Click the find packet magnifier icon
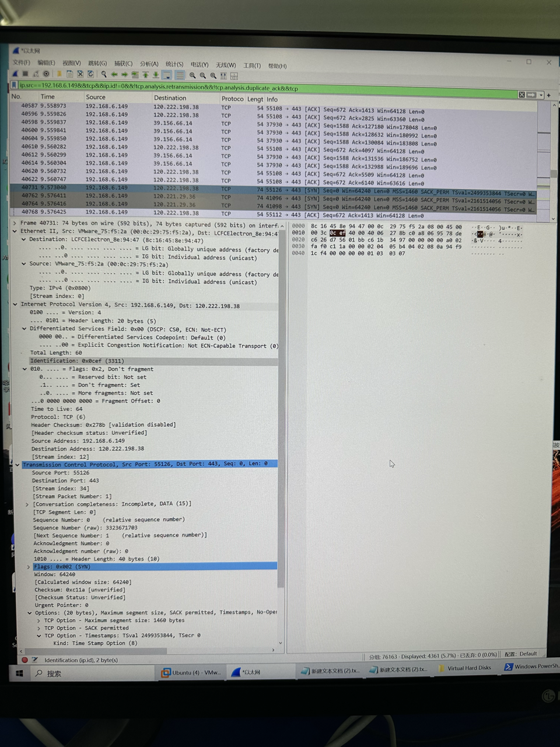Screen dimensions: 560x747 pyautogui.click(x=103, y=75)
